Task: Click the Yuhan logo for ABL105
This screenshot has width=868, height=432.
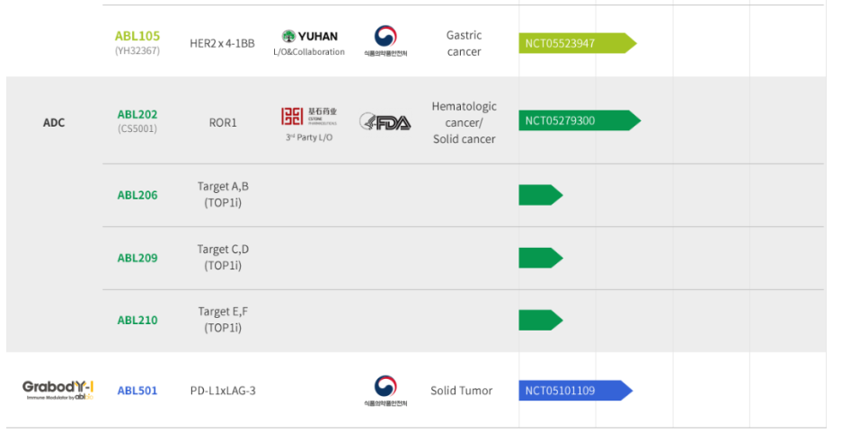Action: point(309,37)
